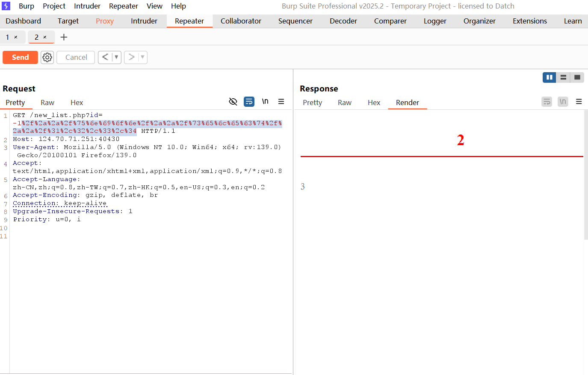The image size is (588, 375).
Task: Click the GET /new_list.php request line
Action: (x=58, y=115)
